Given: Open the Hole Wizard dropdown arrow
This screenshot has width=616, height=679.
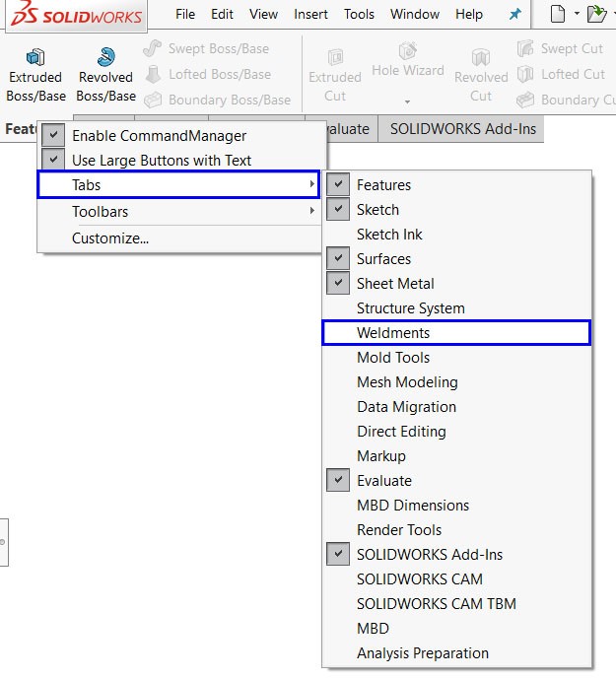Looking at the screenshot, I should 408,102.
